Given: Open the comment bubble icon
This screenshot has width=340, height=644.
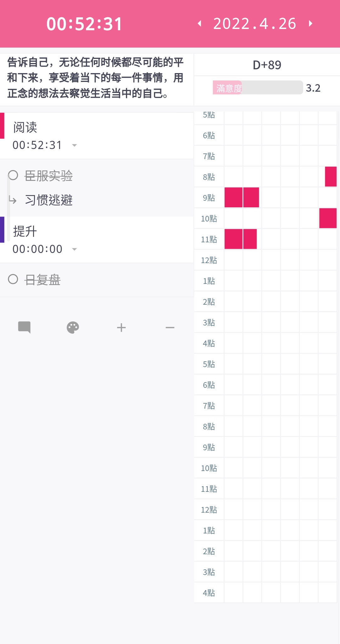Looking at the screenshot, I should click(x=24, y=327).
